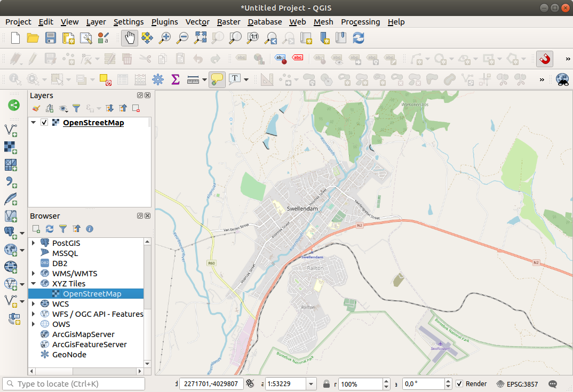573x392 pixels.
Task: Disable the Render checkbox
Action: tap(460, 383)
